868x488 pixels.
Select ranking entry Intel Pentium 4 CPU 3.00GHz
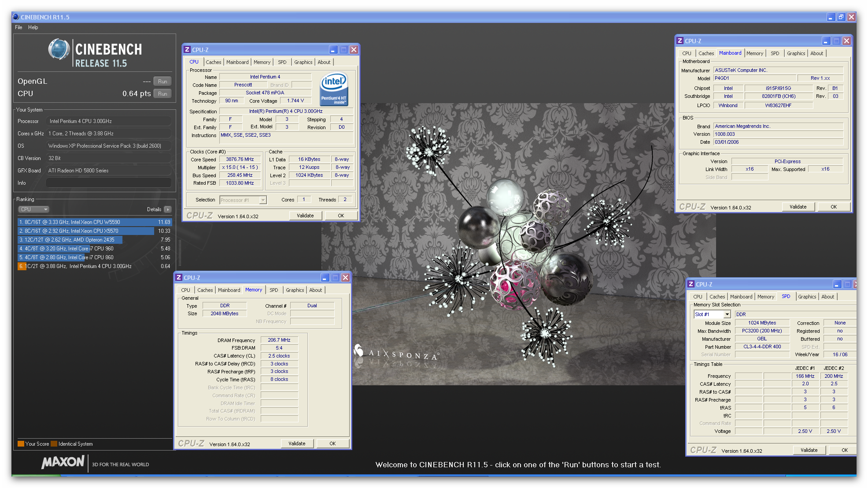95,266
